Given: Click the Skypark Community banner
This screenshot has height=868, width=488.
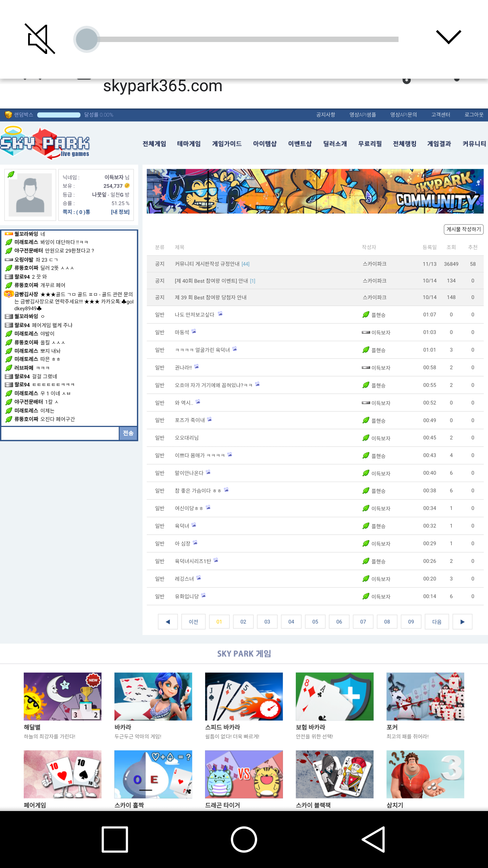Looking at the screenshot, I should (315, 191).
